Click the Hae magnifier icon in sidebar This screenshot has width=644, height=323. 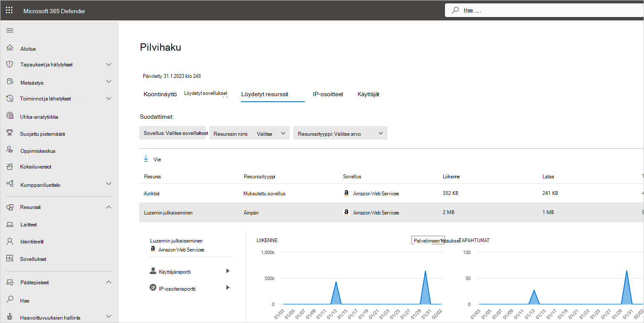point(10,300)
